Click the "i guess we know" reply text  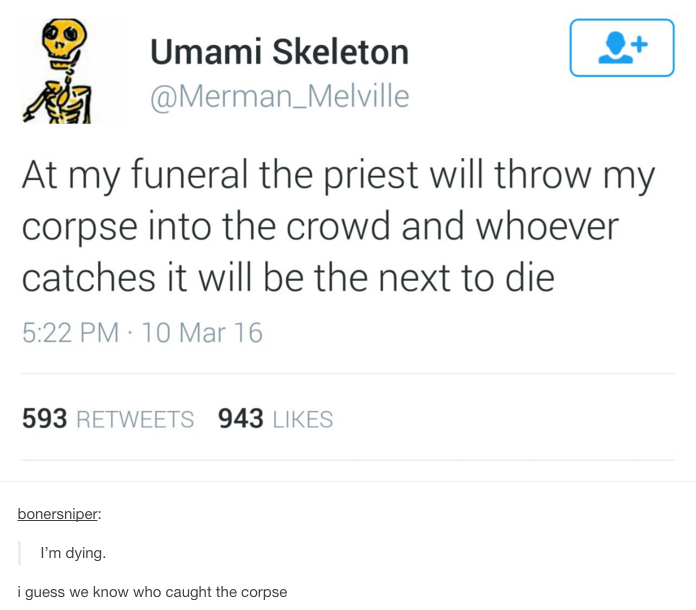click(x=152, y=592)
